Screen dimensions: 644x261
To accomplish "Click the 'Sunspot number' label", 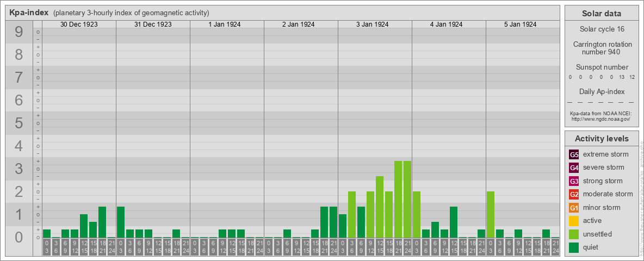I will pos(601,67).
